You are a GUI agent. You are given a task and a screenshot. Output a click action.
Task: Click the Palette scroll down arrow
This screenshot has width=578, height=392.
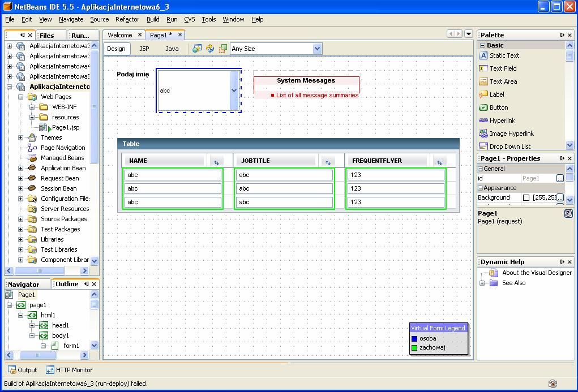(x=570, y=145)
